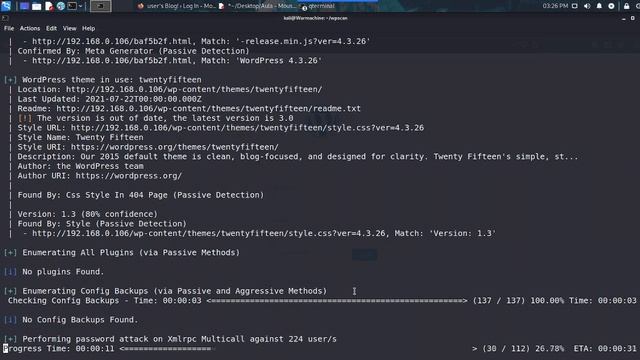640x360 pixels.
Task: Click the power manager tray icon
Action: [611, 6]
